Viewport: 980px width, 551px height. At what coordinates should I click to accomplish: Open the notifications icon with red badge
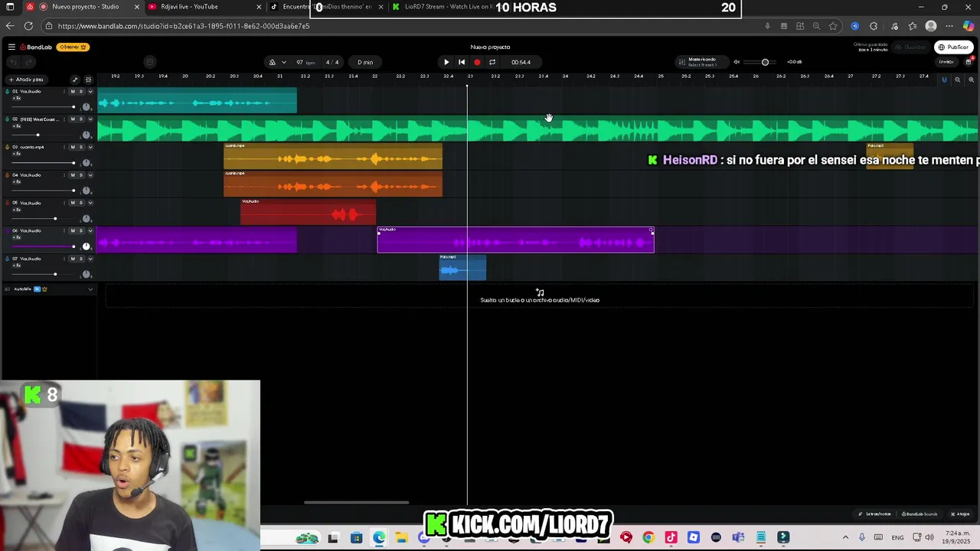[x=968, y=62]
